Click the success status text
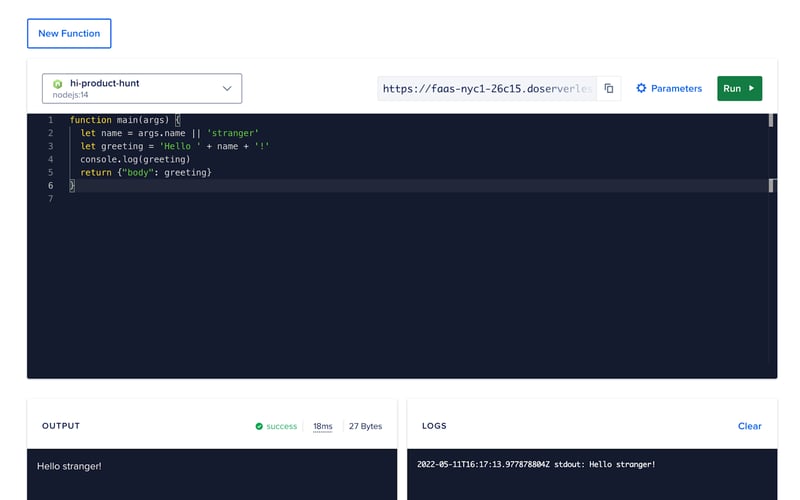Viewport: 800px width, 500px height. coord(282,426)
